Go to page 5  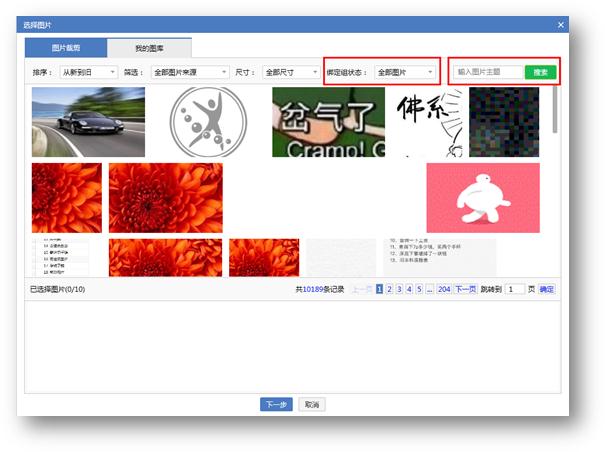pos(419,289)
